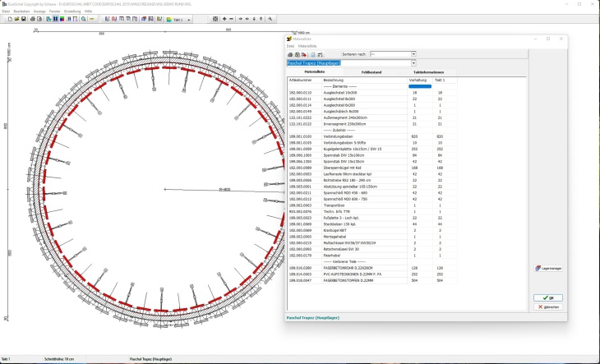
Task: Click the magnifier zoom tool icon
Action: [83, 19]
